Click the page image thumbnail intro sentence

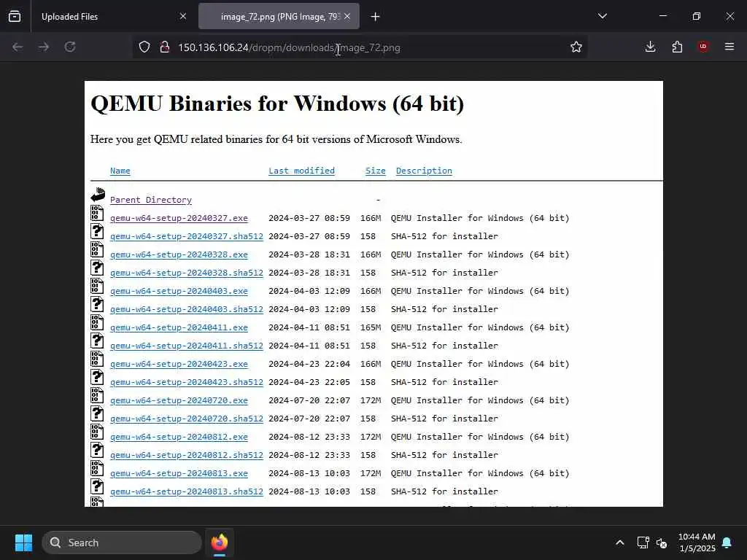coord(276,139)
